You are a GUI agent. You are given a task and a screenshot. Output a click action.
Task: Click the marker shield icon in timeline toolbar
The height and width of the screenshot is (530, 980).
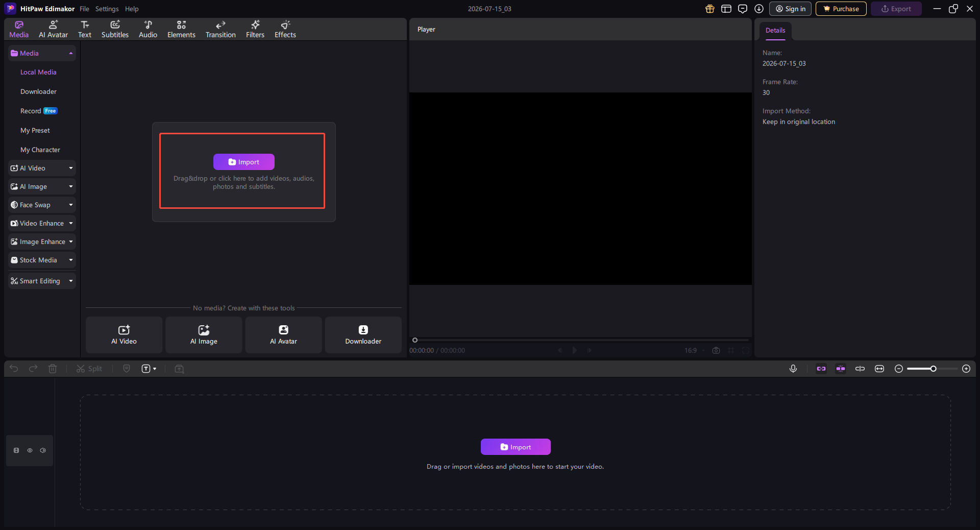[x=127, y=369]
